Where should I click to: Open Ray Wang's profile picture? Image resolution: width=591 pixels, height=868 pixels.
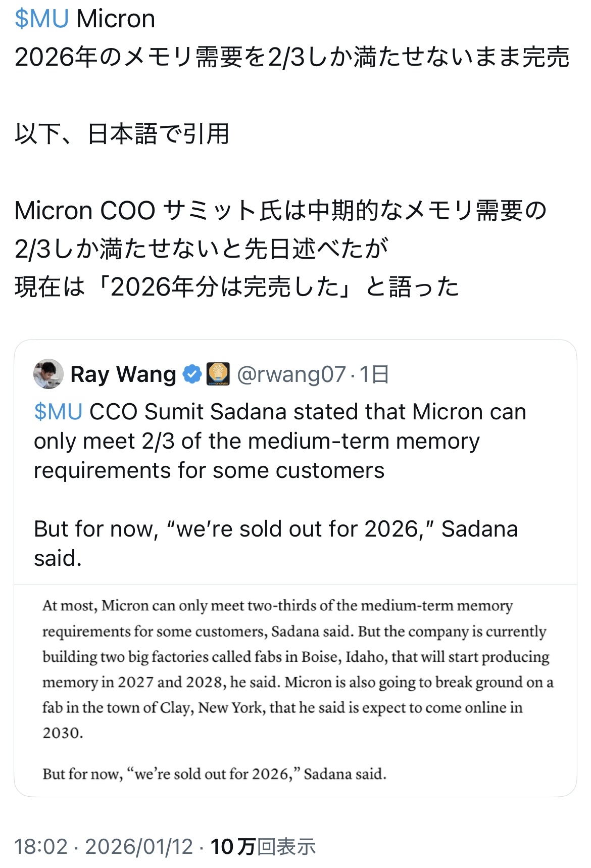[x=48, y=374]
